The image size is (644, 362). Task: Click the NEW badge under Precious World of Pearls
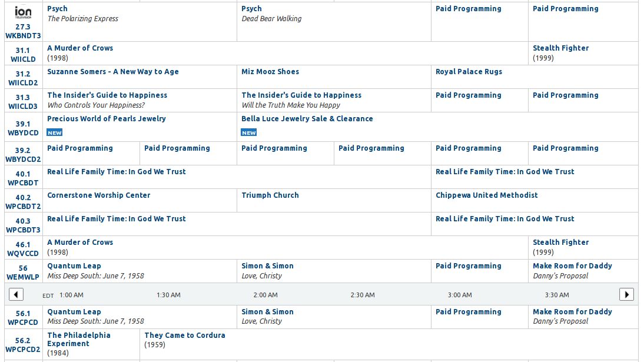click(55, 132)
